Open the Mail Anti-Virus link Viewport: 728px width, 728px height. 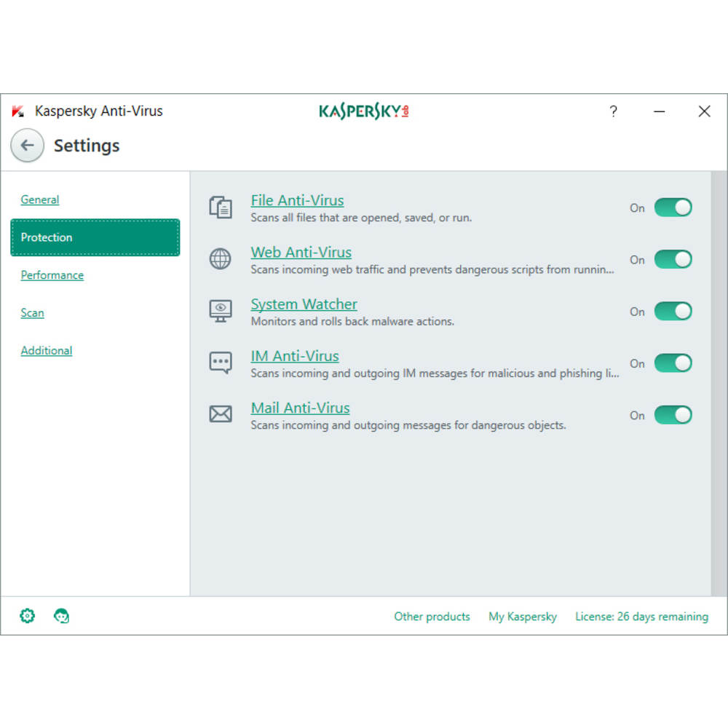tap(300, 408)
